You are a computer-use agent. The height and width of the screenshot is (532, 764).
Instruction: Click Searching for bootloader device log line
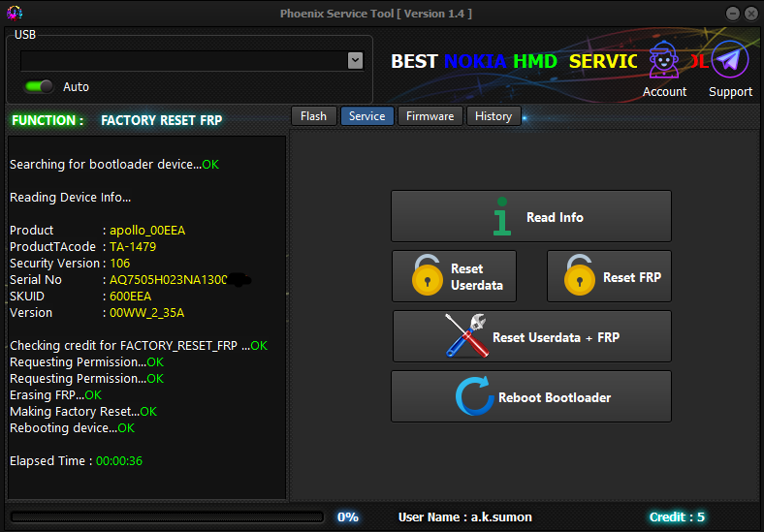click(x=114, y=164)
